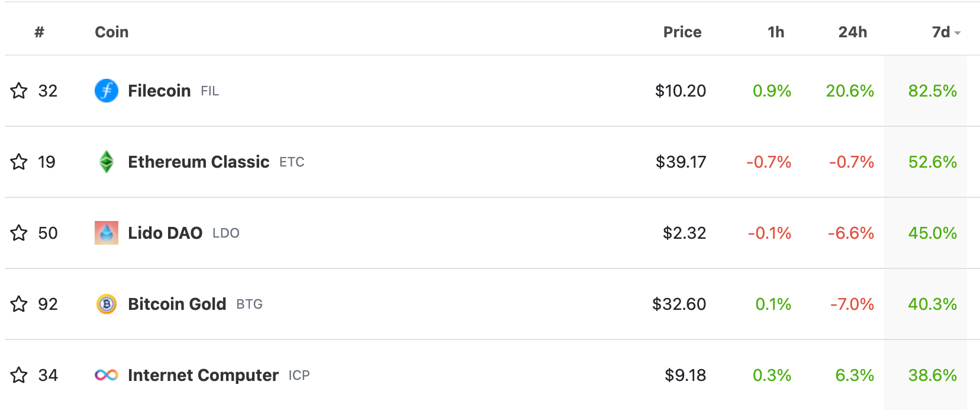The height and width of the screenshot is (410, 980).
Task: Click the Filecoin logo icon
Action: pyautogui.click(x=107, y=91)
